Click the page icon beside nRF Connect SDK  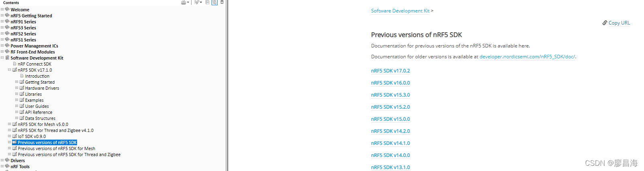click(x=15, y=64)
